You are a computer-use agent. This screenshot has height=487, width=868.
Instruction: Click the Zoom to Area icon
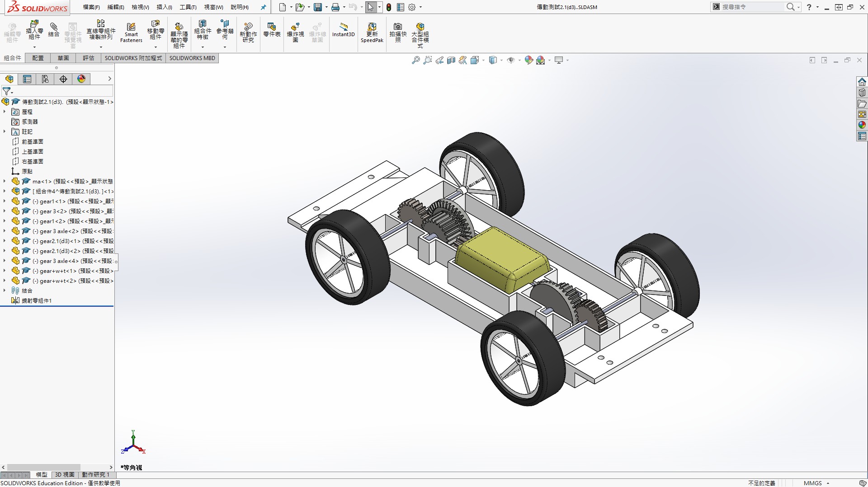pyautogui.click(x=428, y=60)
